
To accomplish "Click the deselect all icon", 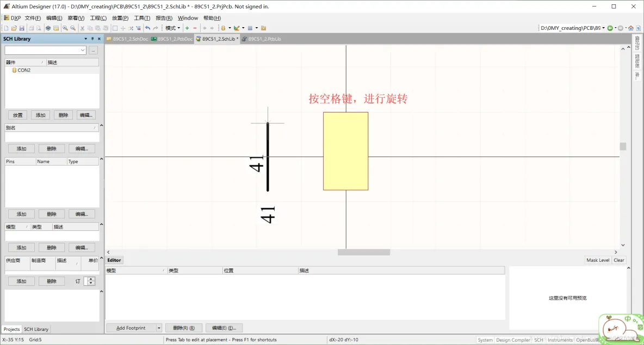I will pos(131,28).
